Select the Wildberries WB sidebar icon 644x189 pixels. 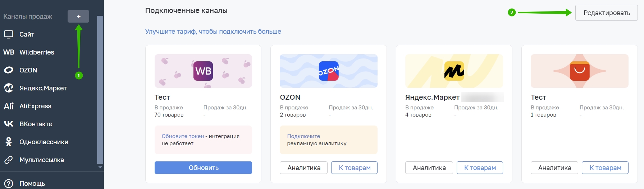(9, 52)
